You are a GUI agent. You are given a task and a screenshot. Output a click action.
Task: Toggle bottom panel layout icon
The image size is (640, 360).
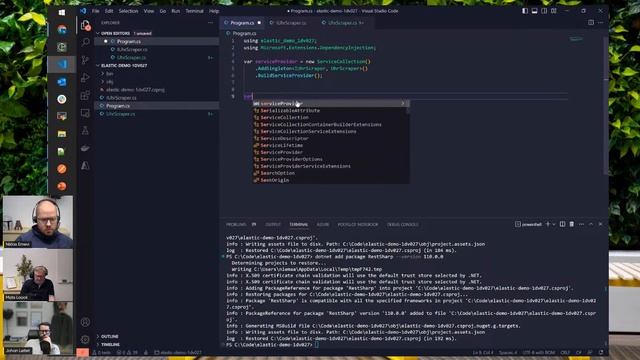pos(534,11)
